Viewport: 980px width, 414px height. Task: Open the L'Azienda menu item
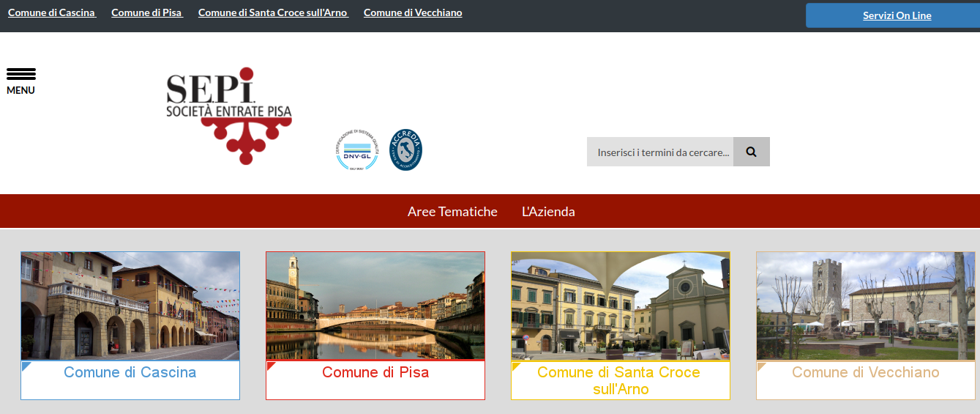(x=548, y=212)
